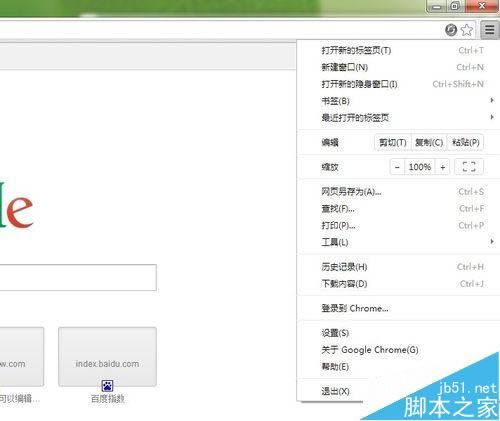Open index.baidu.com thumbnail
The width and height of the screenshot is (500, 421).
107,356
